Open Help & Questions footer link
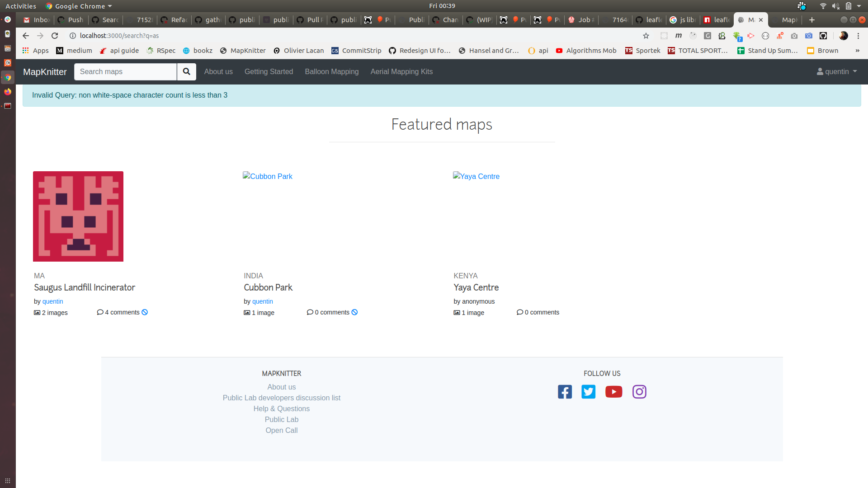Screen dimensions: 868x488 coord(281,408)
